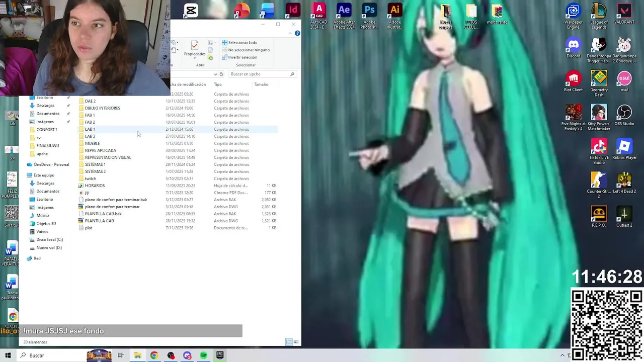Open the Outlast 2 desktop shortcut
This screenshot has height=362, width=644.
coord(624,216)
